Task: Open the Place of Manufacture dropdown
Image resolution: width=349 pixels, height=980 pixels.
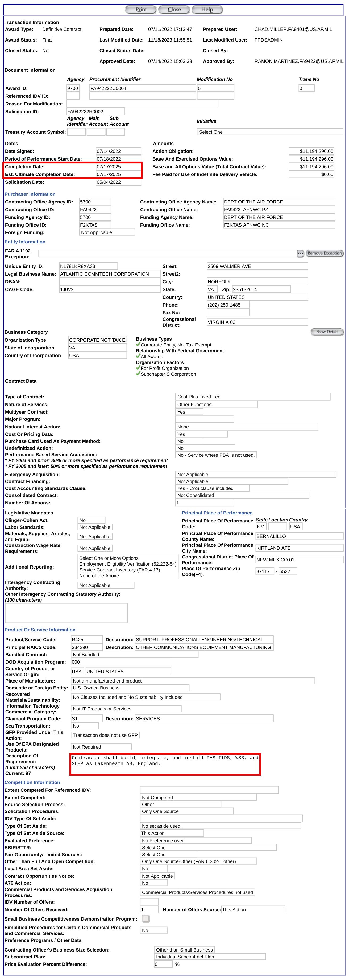Action: tap(193, 681)
